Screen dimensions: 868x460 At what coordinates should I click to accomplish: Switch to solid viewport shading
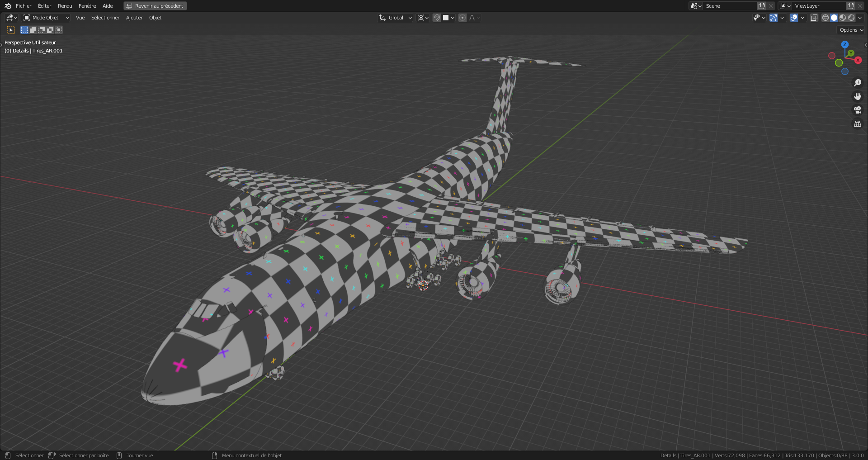(x=834, y=18)
